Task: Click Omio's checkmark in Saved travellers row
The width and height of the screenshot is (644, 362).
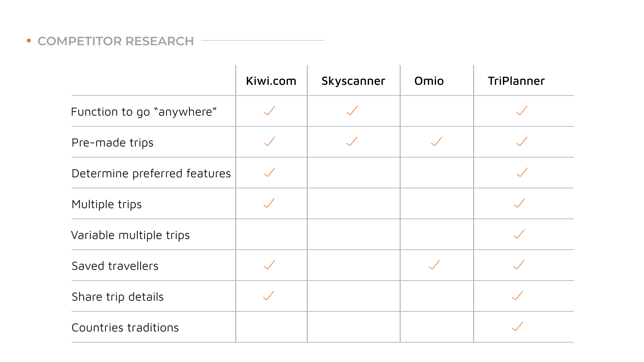Action: click(x=434, y=265)
